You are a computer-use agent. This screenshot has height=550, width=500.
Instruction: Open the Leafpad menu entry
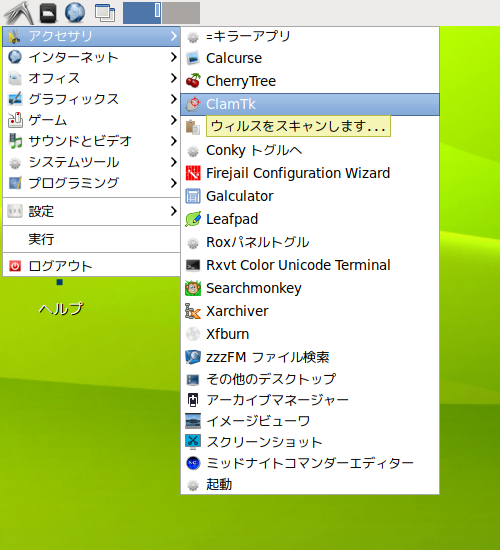pos(310,219)
